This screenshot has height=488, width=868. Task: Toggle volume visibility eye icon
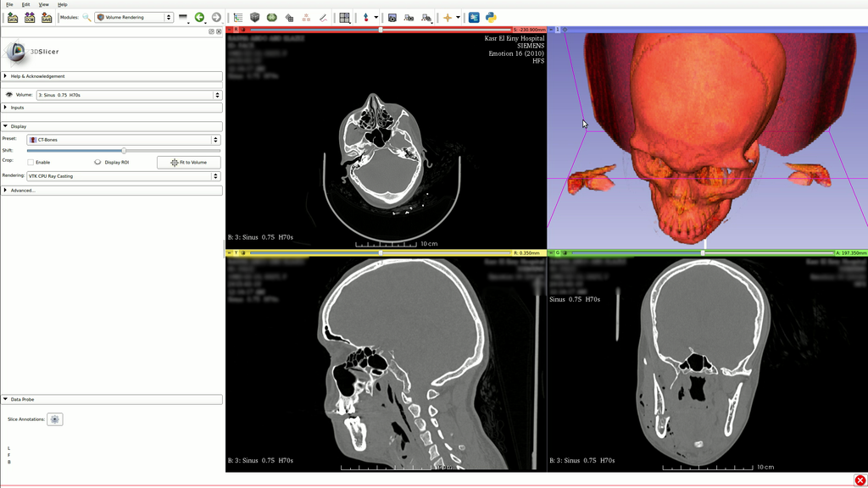coord(8,95)
